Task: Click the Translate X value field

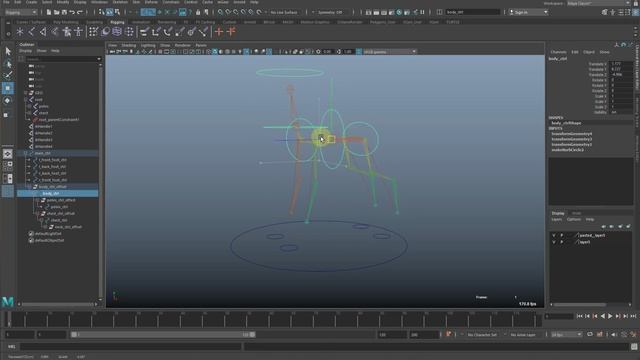Action: (x=620, y=64)
